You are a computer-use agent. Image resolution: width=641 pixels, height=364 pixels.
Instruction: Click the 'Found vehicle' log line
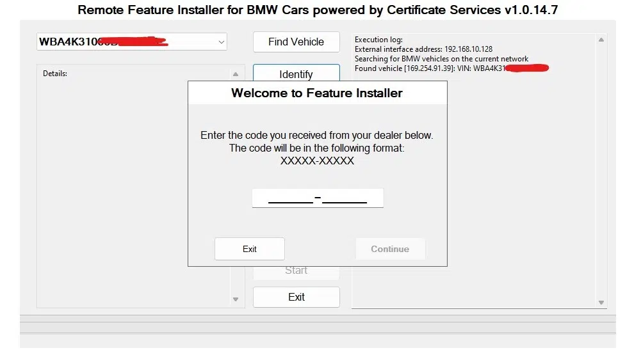point(451,68)
